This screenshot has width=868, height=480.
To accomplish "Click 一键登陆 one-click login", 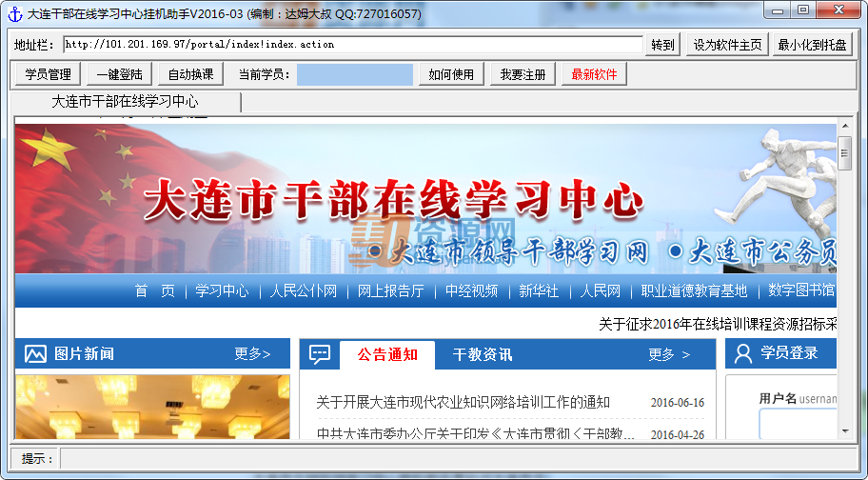I will [x=120, y=74].
